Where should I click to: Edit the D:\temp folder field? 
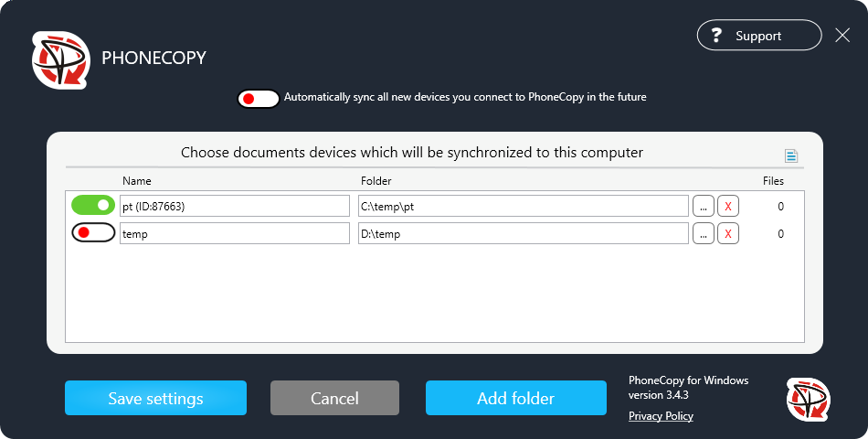[x=524, y=233]
